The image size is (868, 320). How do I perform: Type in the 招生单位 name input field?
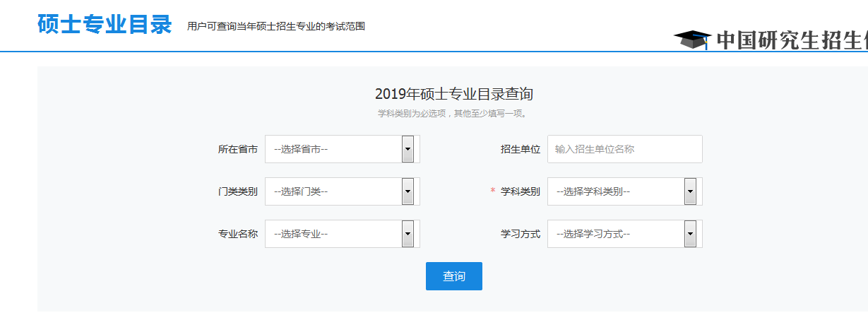pyautogui.click(x=624, y=149)
